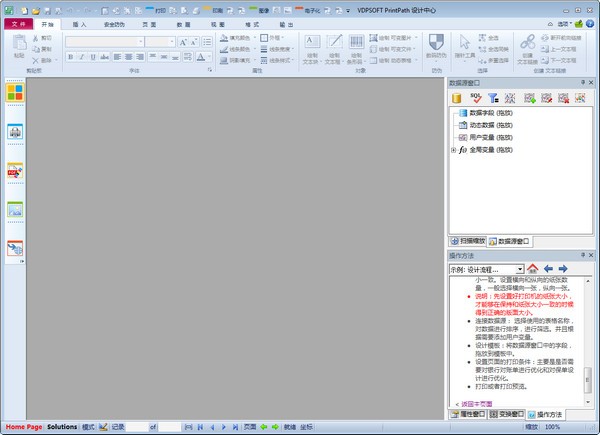Switch to the Output (输出) ribbon tab

point(286,24)
